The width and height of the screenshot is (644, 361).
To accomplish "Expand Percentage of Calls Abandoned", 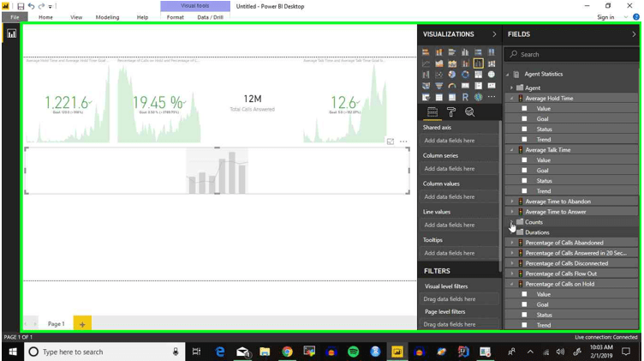I will [x=512, y=243].
